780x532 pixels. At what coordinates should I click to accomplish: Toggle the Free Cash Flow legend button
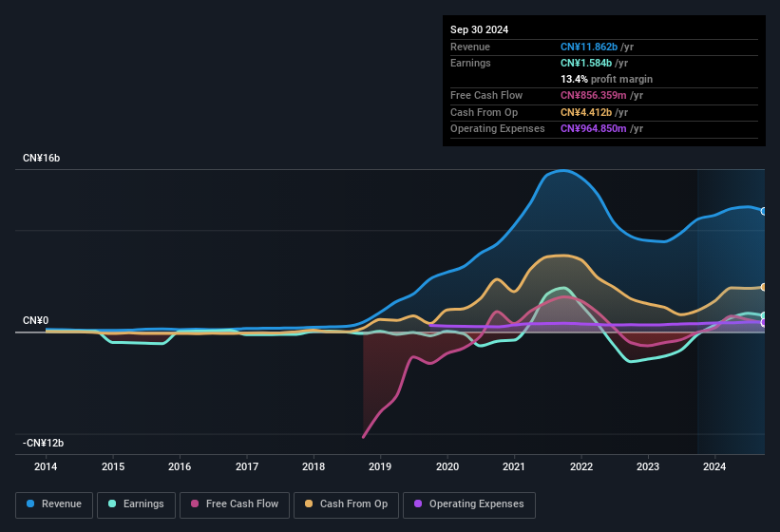point(235,504)
